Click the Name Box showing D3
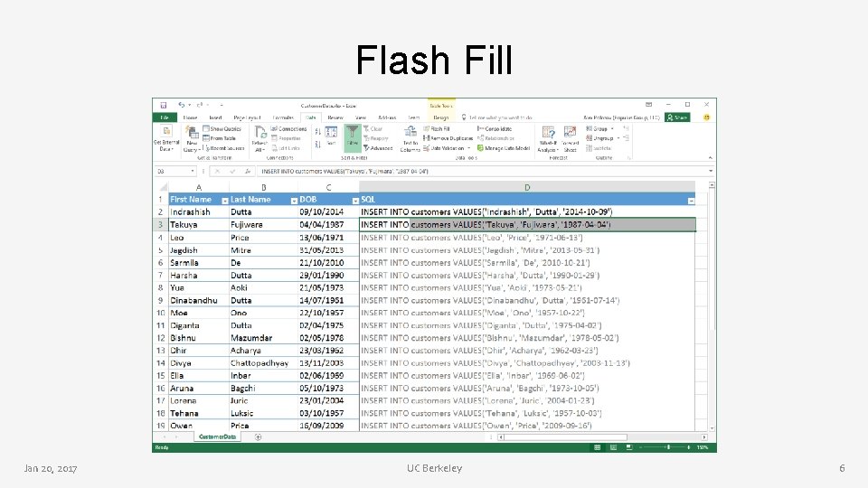 (x=175, y=172)
